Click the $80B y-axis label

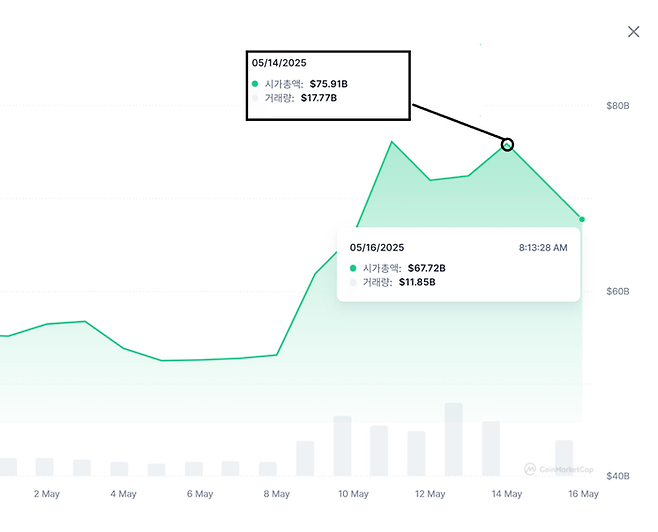tap(618, 105)
